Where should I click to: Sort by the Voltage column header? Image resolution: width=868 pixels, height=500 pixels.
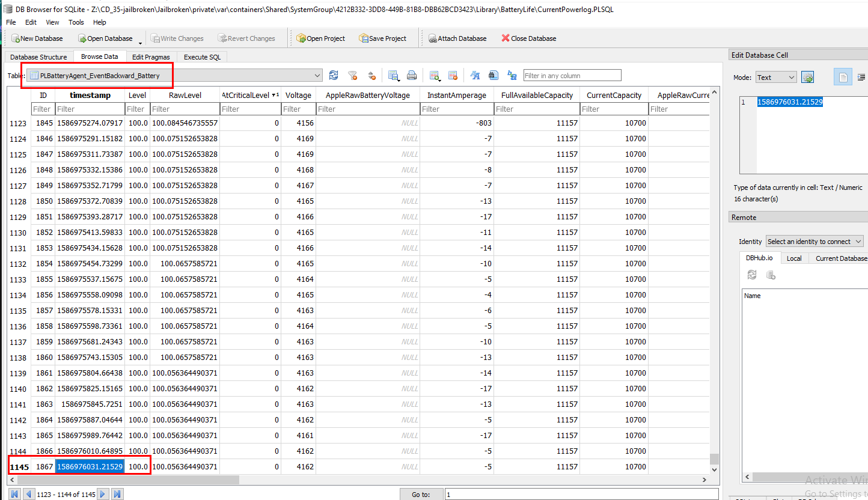point(298,95)
